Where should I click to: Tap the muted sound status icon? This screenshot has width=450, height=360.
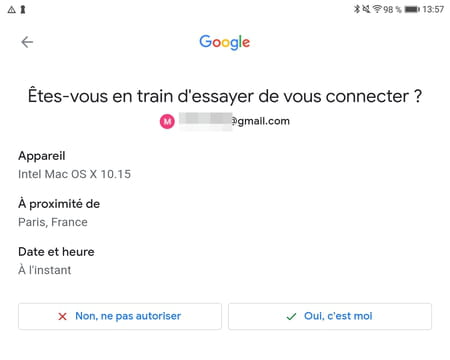click(366, 9)
